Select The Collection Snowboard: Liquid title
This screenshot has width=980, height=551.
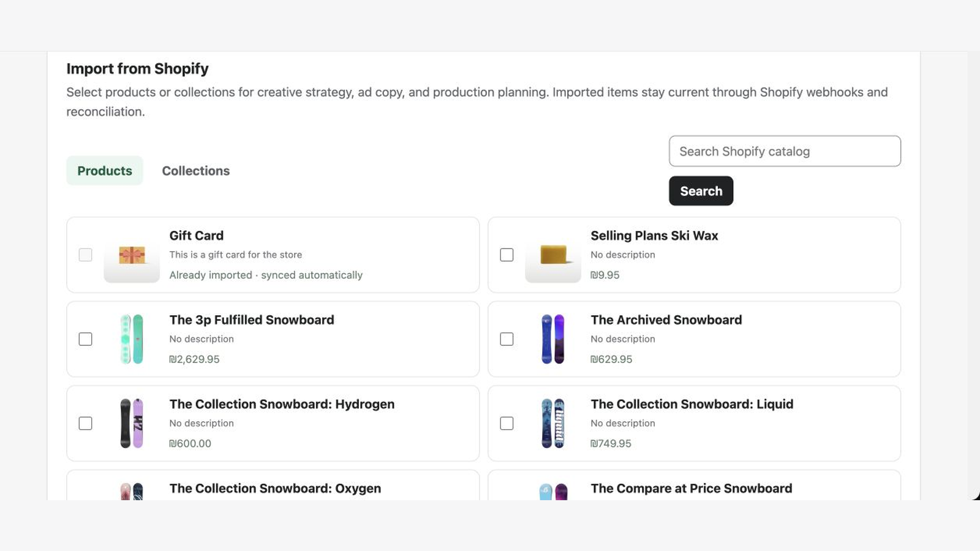[692, 404]
